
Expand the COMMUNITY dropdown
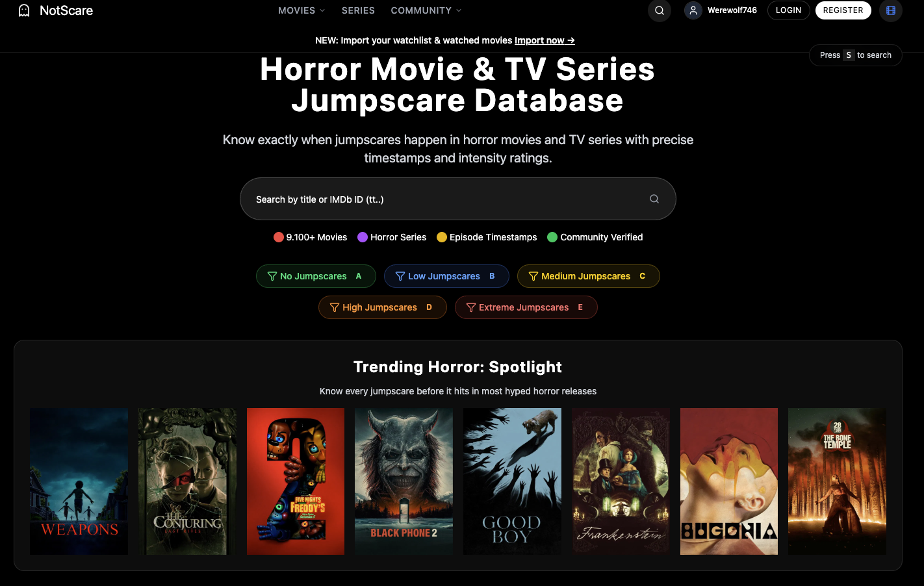(426, 10)
